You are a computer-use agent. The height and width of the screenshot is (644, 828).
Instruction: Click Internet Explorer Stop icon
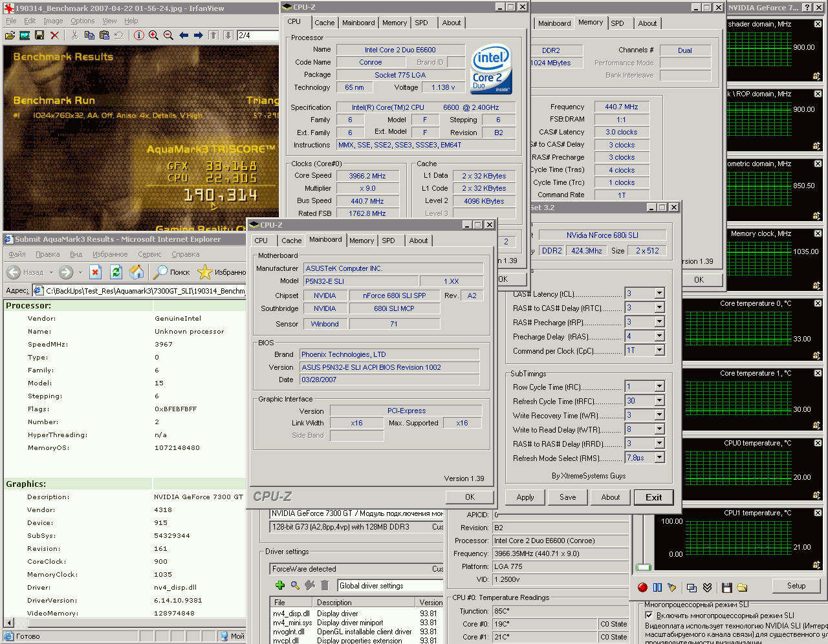point(95,272)
